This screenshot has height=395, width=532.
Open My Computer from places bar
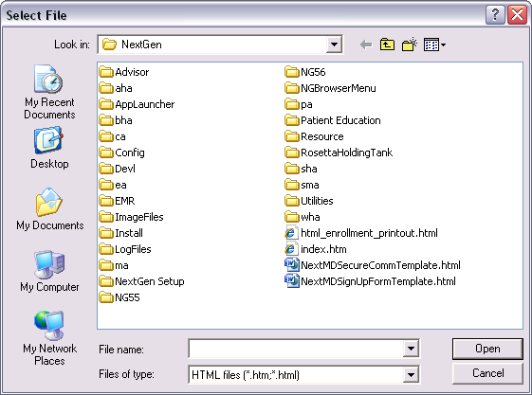[49, 271]
